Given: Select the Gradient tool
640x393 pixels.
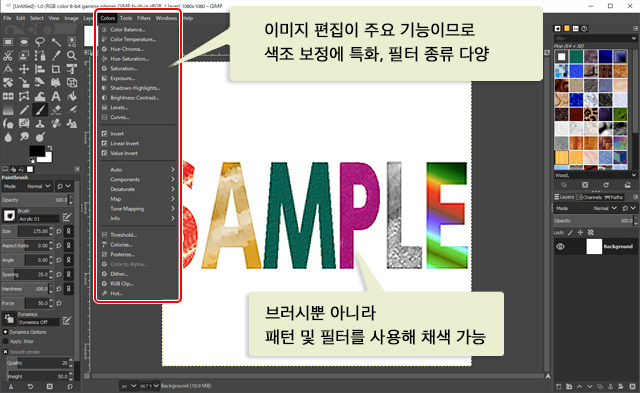Looking at the screenshot, I should (x=8, y=110).
